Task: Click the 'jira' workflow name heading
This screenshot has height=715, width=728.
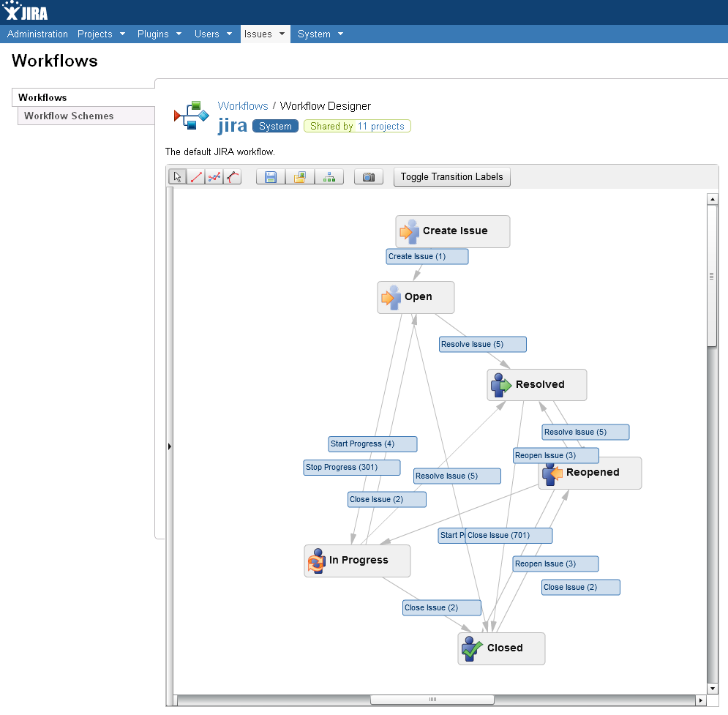Action: 233,125
